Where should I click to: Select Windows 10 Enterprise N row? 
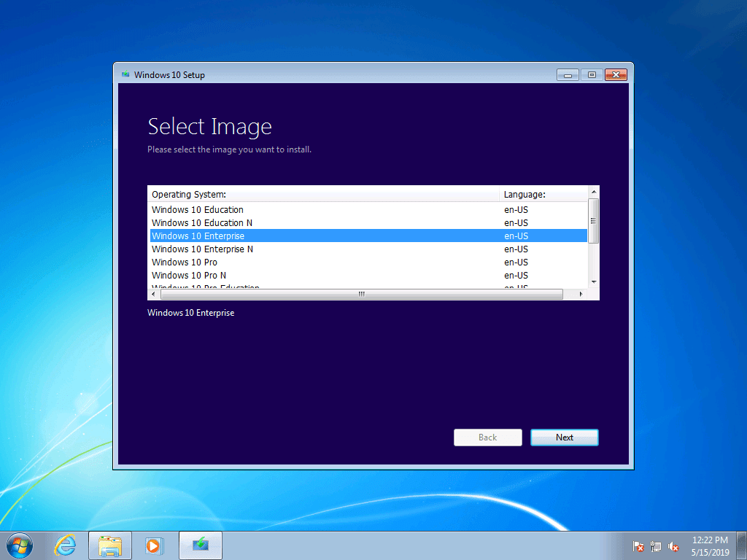tap(368, 249)
